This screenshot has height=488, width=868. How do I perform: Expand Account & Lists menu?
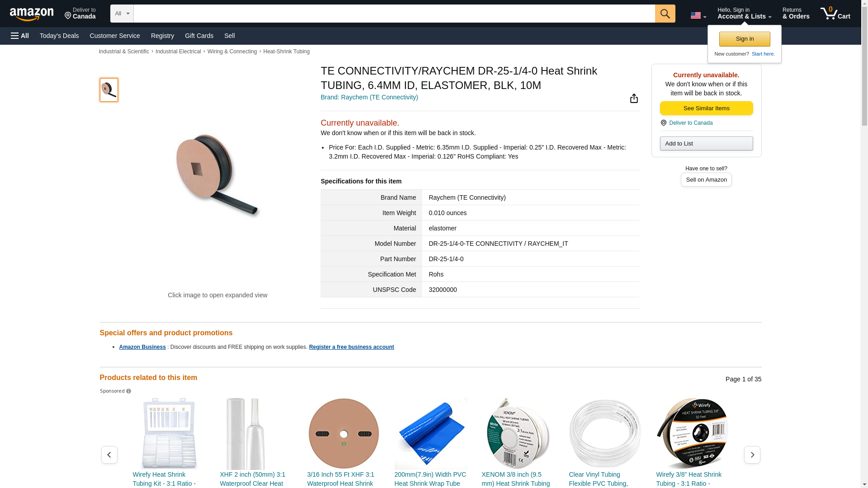click(744, 14)
